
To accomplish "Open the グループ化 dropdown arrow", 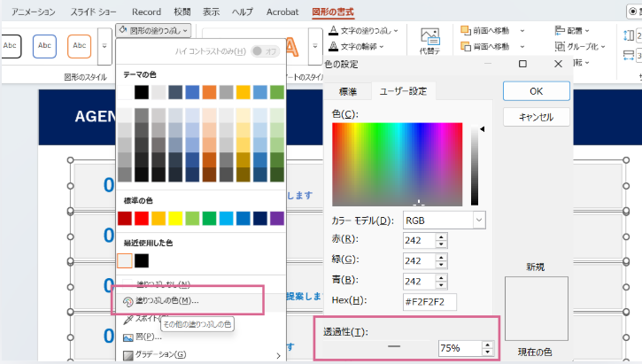I will pyautogui.click(x=603, y=47).
